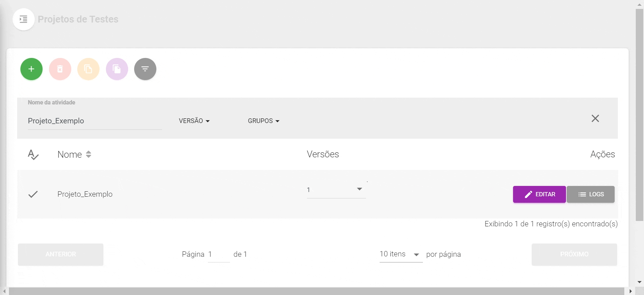The width and height of the screenshot is (644, 295).
Task: Open the VERSÃO filter dropdown
Action: (x=194, y=121)
